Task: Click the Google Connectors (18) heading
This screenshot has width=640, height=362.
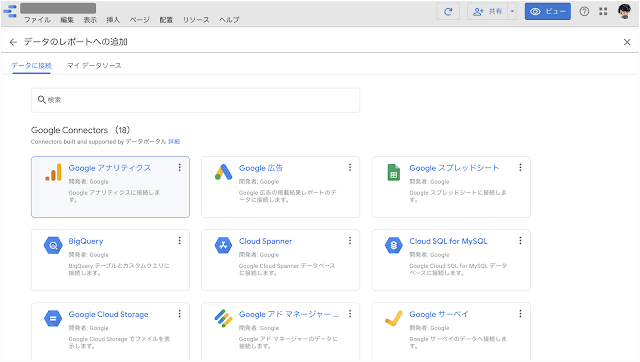Action: click(x=80, y=130)
